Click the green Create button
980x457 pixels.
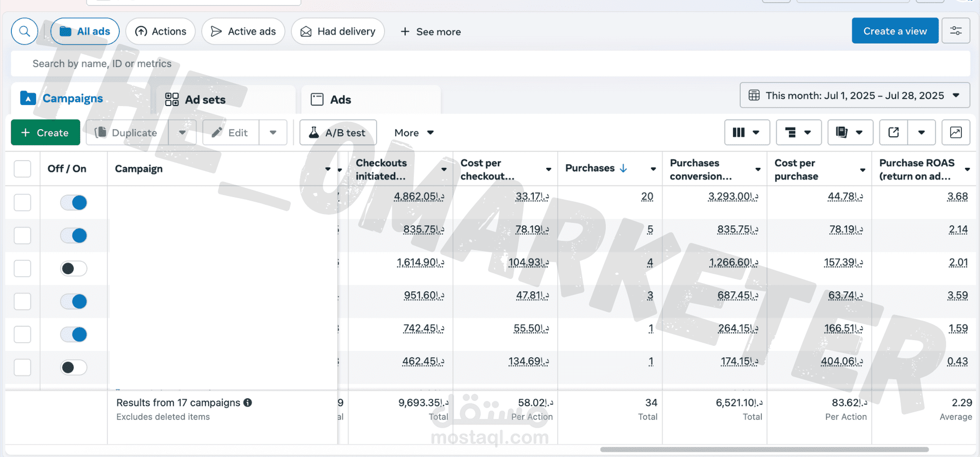pos(45,133)
